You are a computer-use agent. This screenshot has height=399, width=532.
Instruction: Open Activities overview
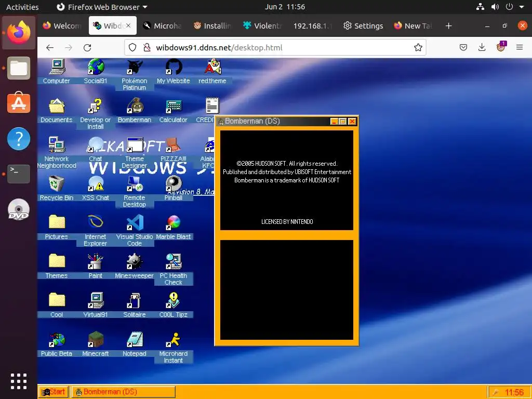coord(22,7)
